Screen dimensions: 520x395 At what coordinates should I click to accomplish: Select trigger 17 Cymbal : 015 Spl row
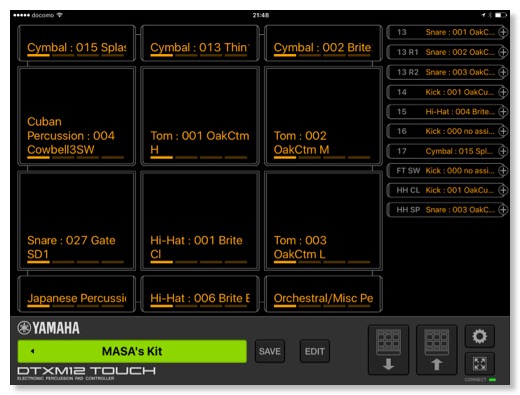pyautogui.click(x=447, y=151)
